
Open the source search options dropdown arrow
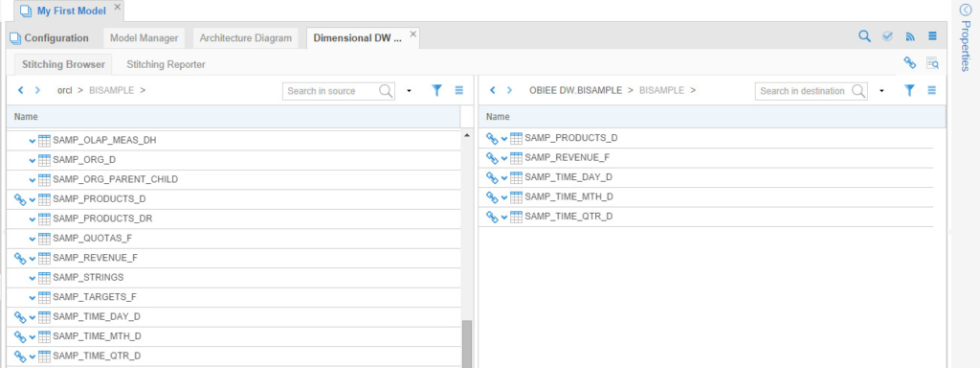point(409,91)
